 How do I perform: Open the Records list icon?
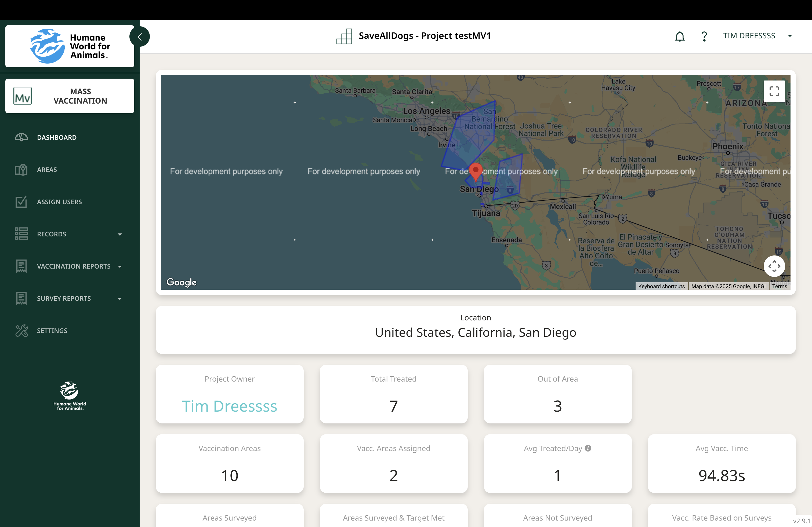(x=21, y=234)
